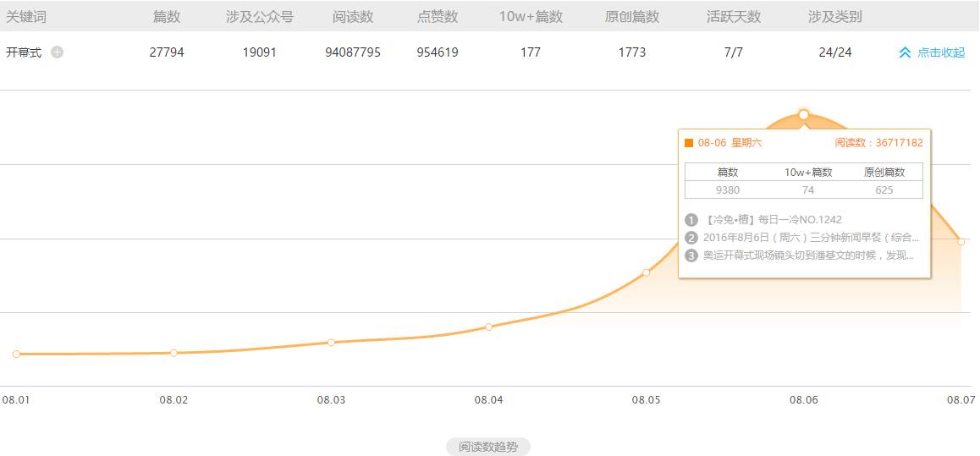This screenshot has height=456, width=980.
Task: Open the 奥运开幕式现场镜头 article
Action: coord(808,255)
